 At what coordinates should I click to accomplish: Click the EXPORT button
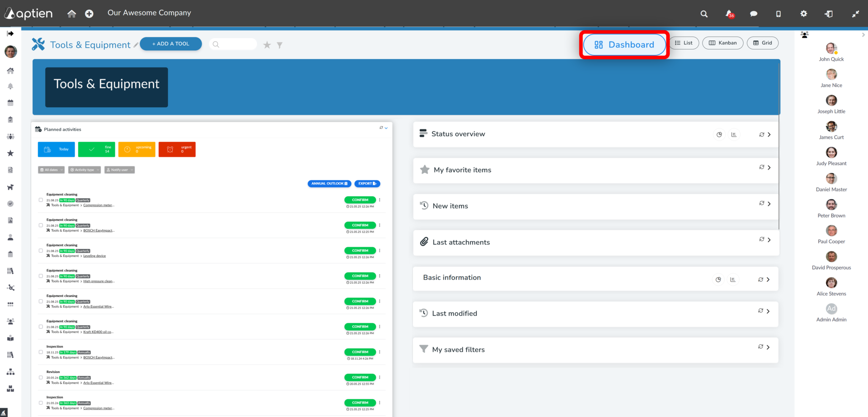pos(367,184)
